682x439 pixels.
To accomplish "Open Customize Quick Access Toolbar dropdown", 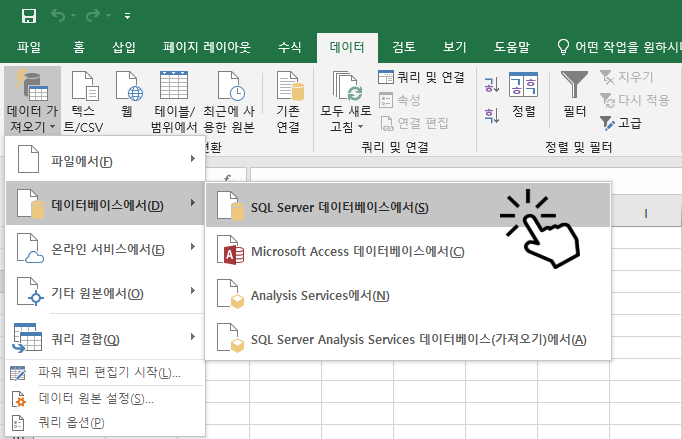I will (127, 16).
